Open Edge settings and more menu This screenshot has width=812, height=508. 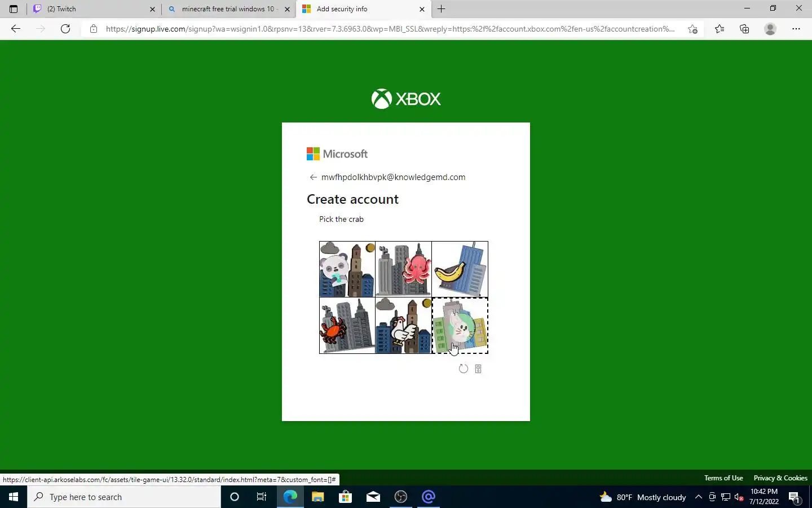click(796, 29)
